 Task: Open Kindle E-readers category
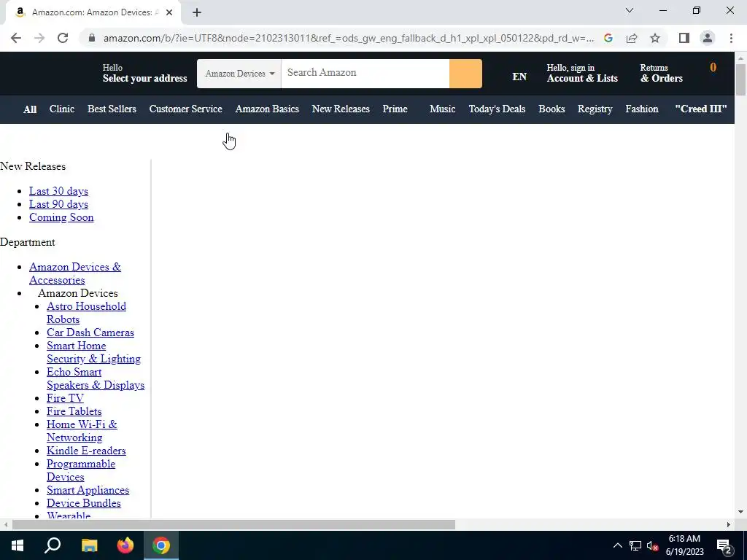point(86,451)
